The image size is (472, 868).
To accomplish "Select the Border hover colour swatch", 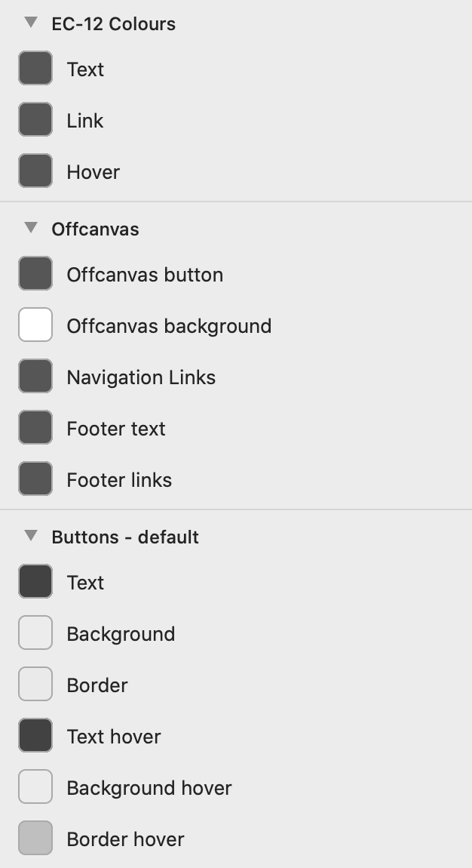I will pyautogui.click(x=35, y=839).
